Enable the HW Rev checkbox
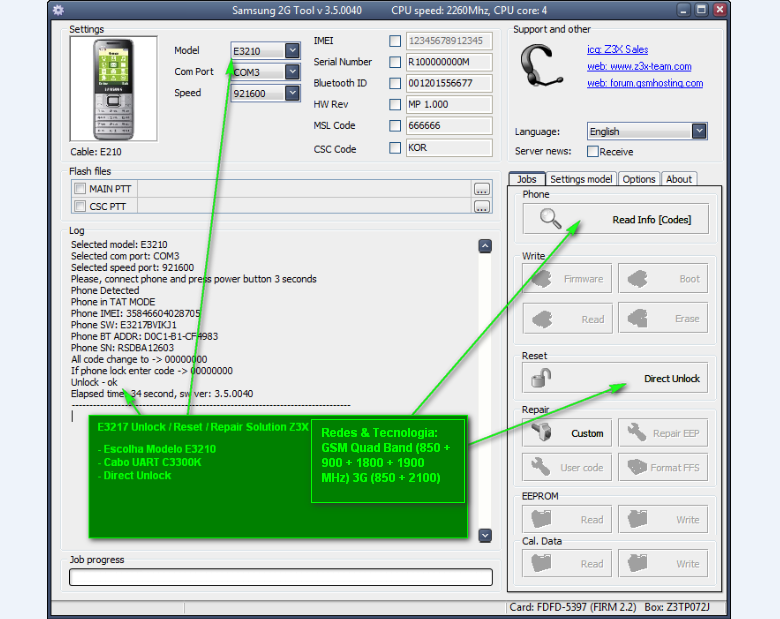The image size is (780, 619). (x=395, y=104)
